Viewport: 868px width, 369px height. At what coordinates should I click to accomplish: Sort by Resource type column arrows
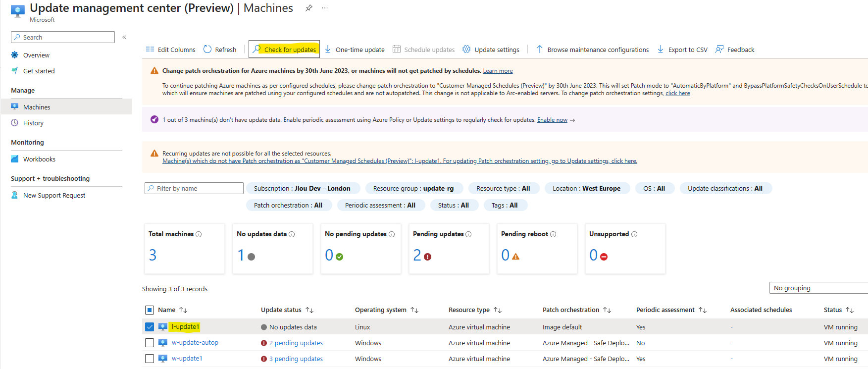[498, 310]
